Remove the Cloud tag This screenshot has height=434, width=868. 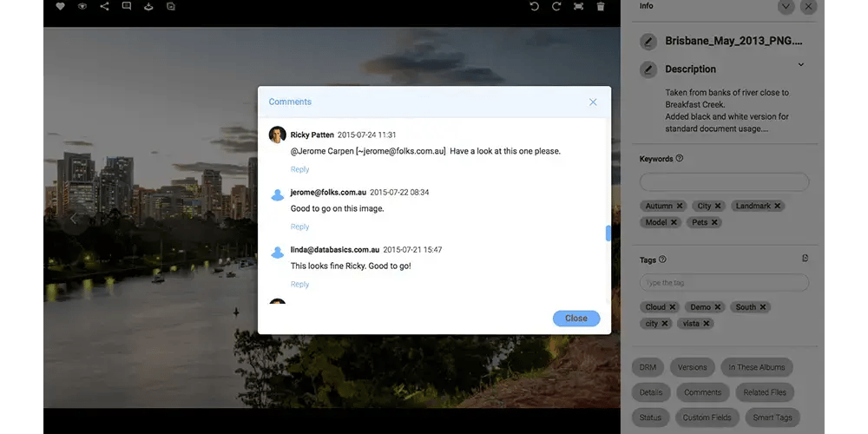pos(673,307)
